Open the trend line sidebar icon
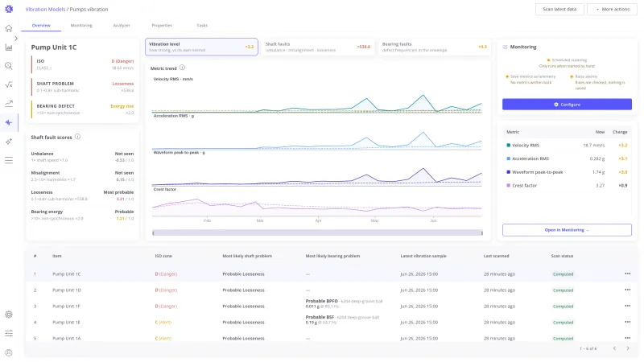This screenshot has width=644, height=362. pyautogui.click(x=9, y=104)
